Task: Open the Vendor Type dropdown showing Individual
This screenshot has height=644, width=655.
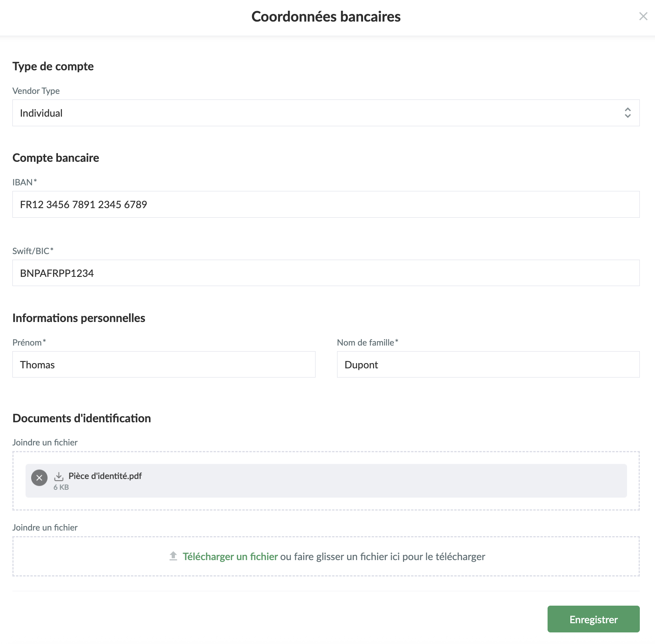Action: (x=320, y=113)
